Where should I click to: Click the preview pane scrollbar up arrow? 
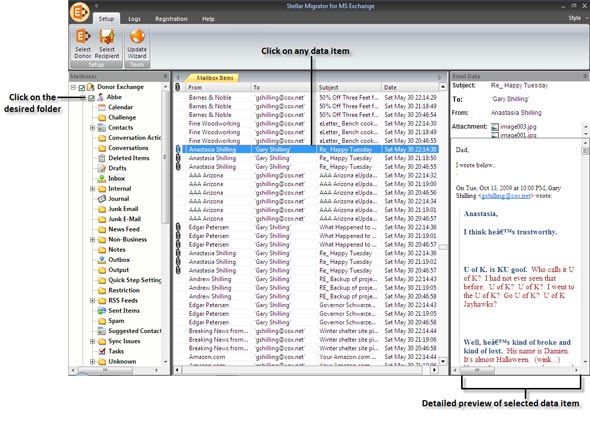(585, 143)
